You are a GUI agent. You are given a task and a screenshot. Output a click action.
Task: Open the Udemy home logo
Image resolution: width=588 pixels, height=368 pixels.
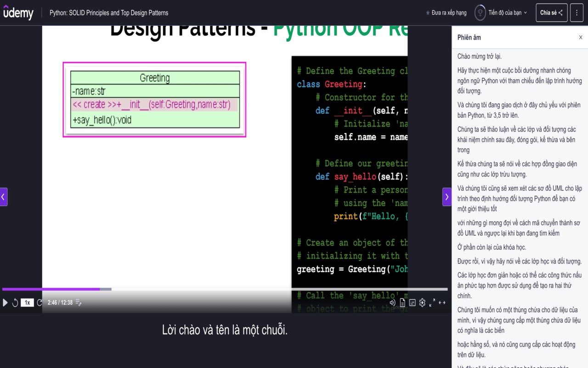point(18,13)
